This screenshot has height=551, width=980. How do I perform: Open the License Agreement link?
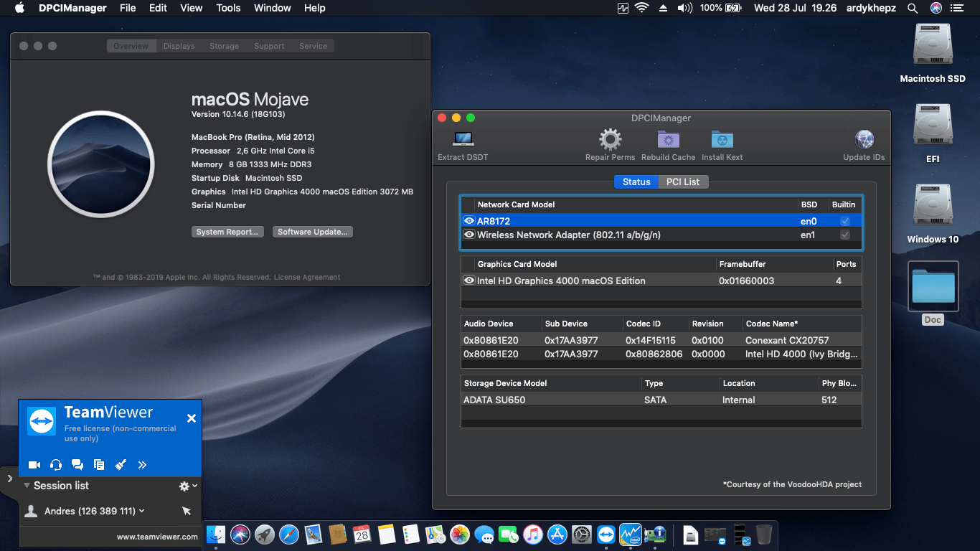307,277
